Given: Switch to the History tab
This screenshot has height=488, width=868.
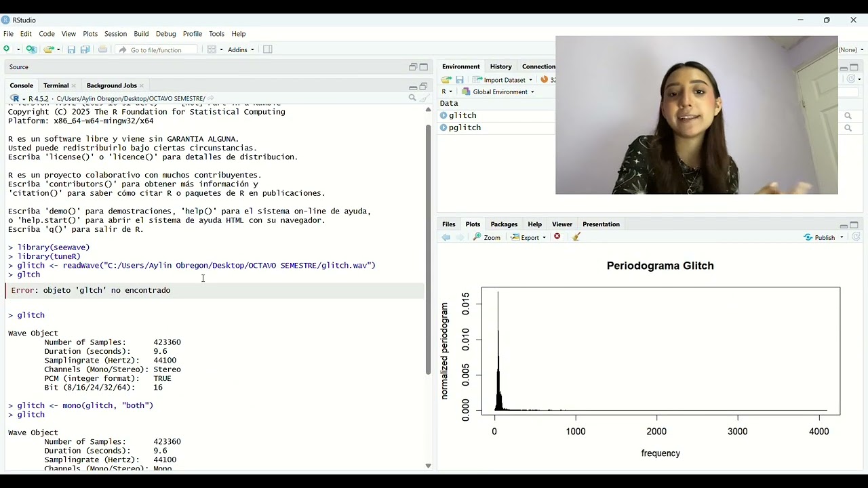Looking at the screenshot, I should (500, 66).
